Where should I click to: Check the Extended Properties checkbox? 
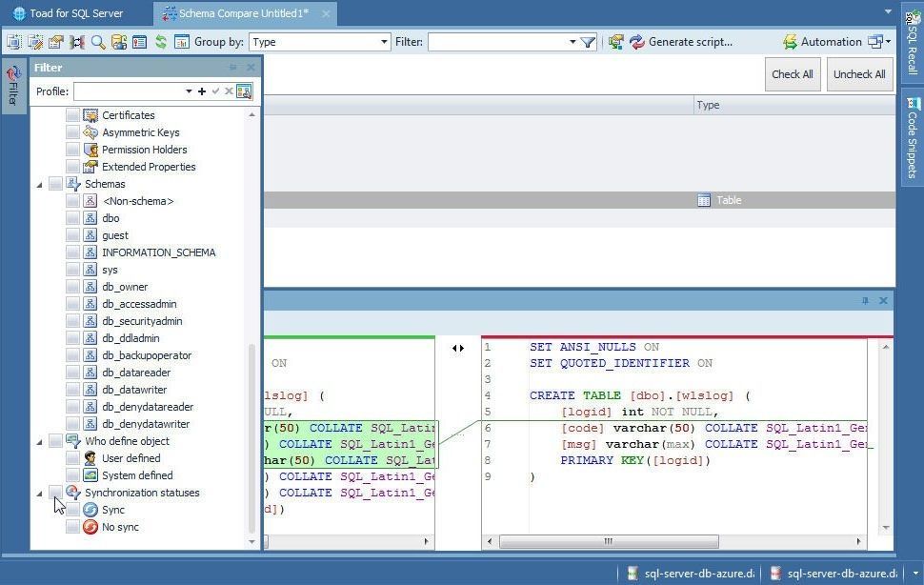click(x=72, y=167)
